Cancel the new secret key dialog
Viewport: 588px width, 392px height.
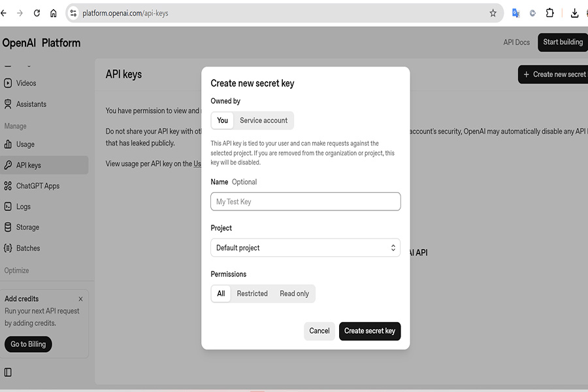tap(319, 331)
